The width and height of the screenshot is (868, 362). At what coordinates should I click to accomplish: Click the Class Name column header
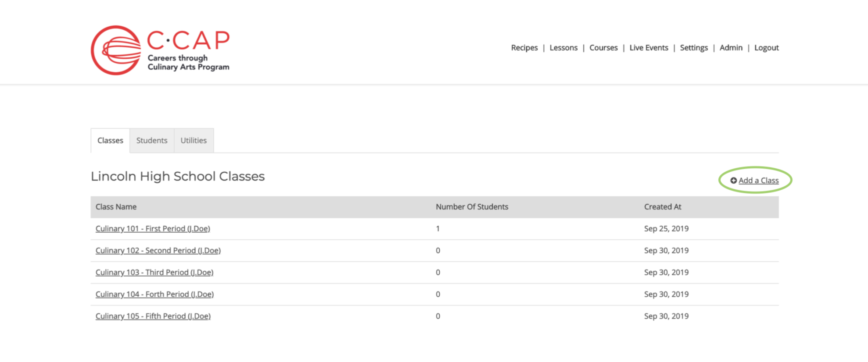116,207
